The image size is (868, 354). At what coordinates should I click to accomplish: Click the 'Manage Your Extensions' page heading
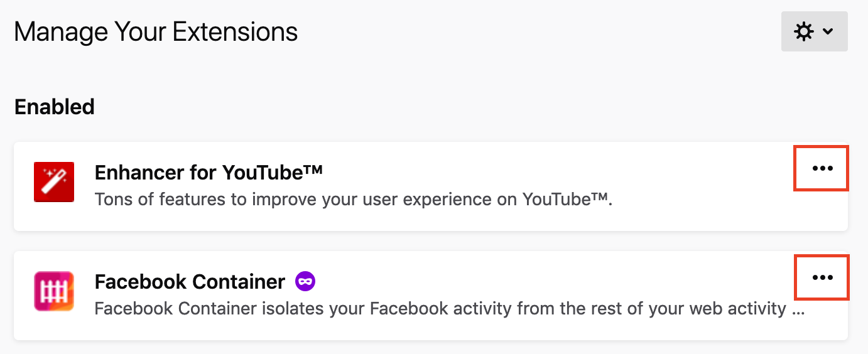click(x=156, y=31)
